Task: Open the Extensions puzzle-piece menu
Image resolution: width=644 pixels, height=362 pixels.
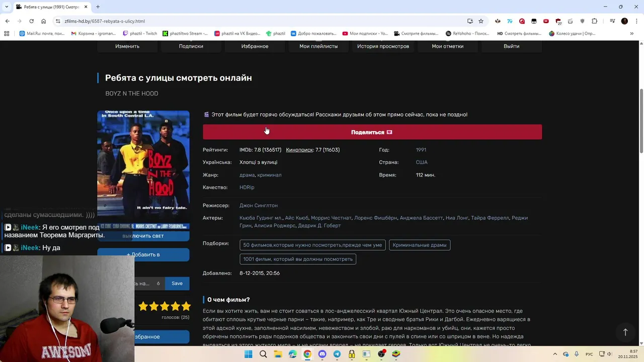Action: click(595, 21)
